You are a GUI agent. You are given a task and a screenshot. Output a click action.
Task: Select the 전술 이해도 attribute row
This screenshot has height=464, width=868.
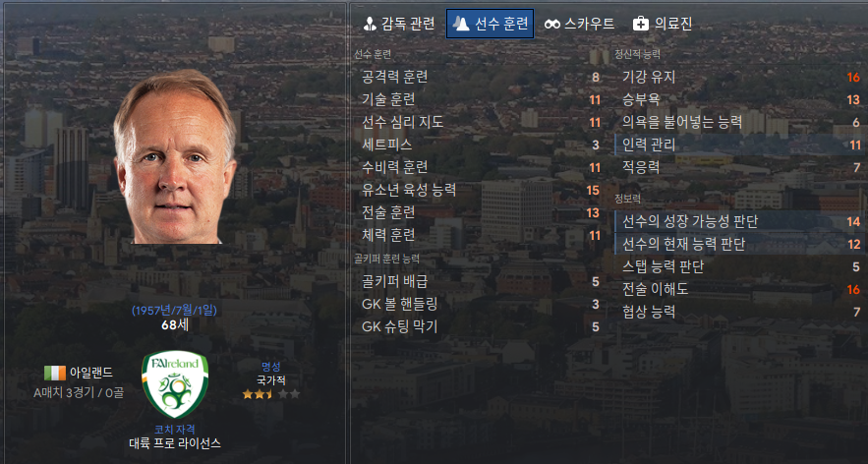tap(740, 289)
